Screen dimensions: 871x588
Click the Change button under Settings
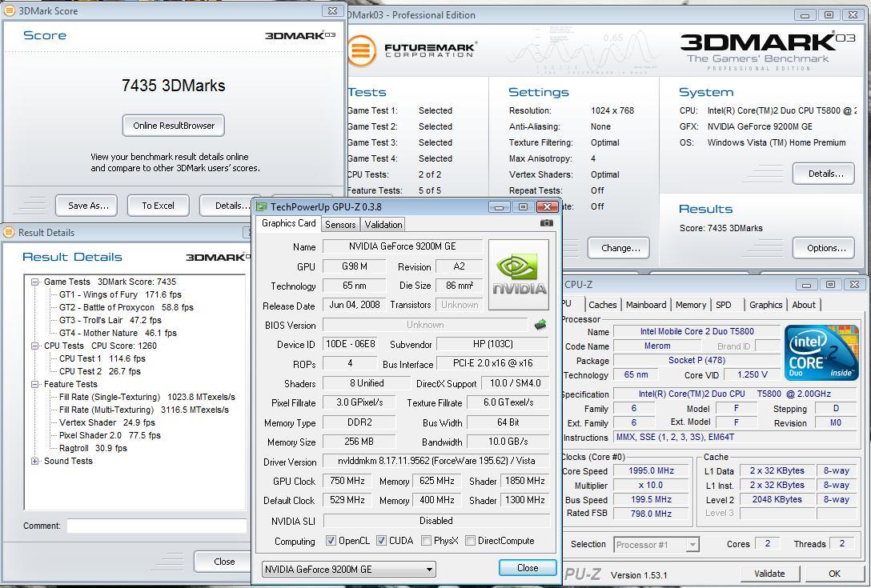(620, 248)
